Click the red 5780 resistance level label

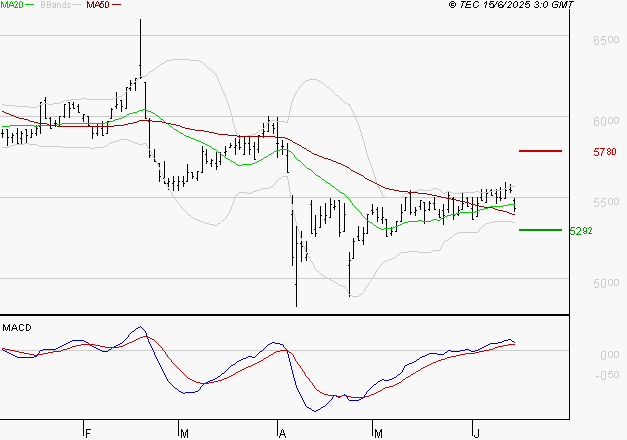click(605, 152)
